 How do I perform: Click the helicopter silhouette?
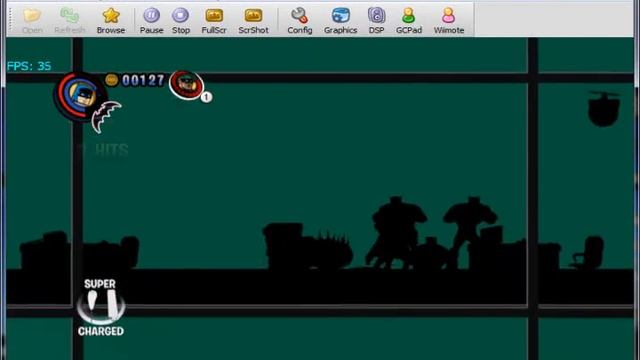pyautogui.click(x=604, y=108)
